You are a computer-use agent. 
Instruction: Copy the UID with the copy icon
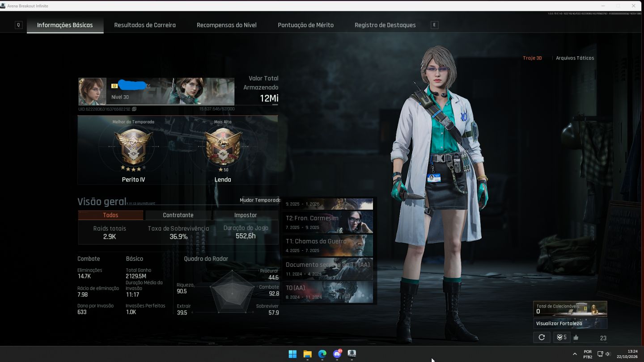click(134, 109)
